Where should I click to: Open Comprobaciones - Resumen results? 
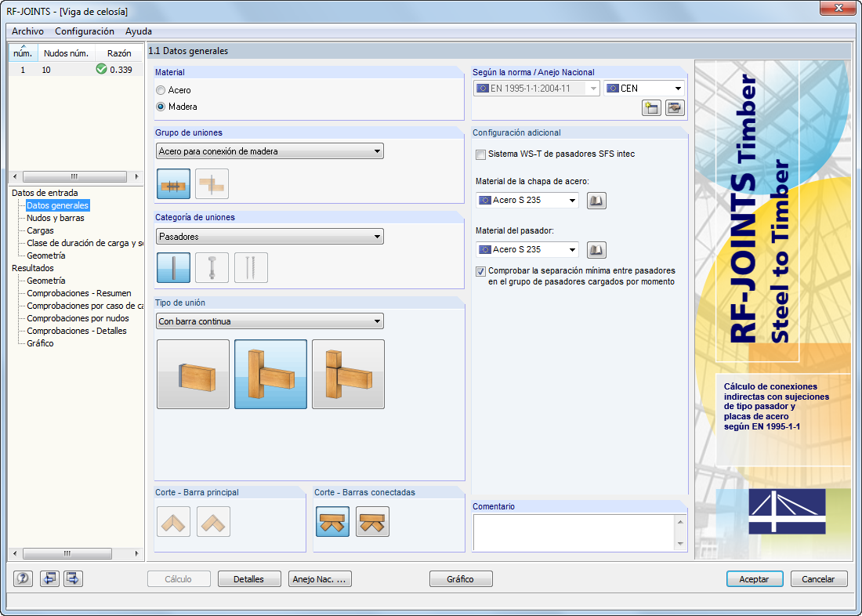(79, 293)
